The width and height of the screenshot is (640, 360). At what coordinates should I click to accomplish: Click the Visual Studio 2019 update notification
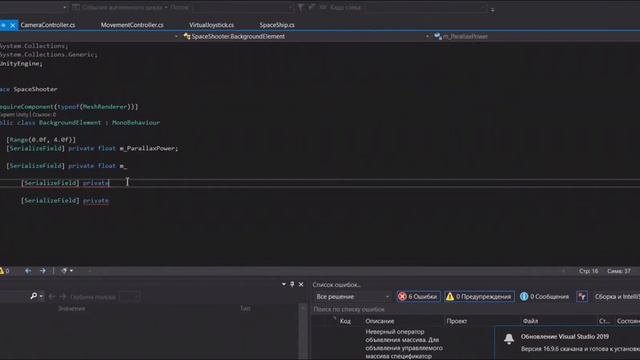[567, 343]
